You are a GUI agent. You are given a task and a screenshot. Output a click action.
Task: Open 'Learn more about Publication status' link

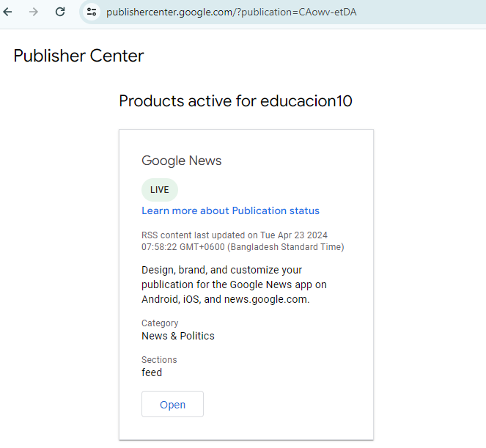230,210
